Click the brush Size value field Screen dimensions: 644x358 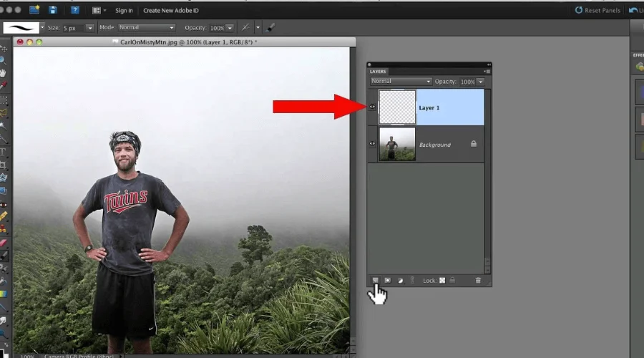(x=74, y=28)
